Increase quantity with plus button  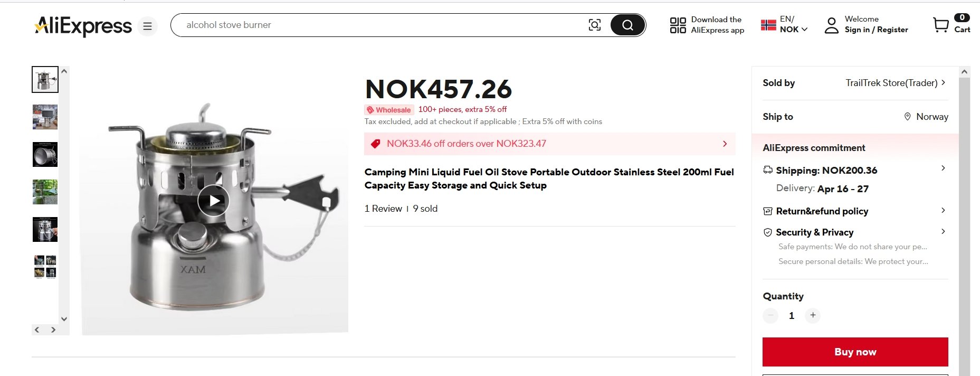[813, 315]
